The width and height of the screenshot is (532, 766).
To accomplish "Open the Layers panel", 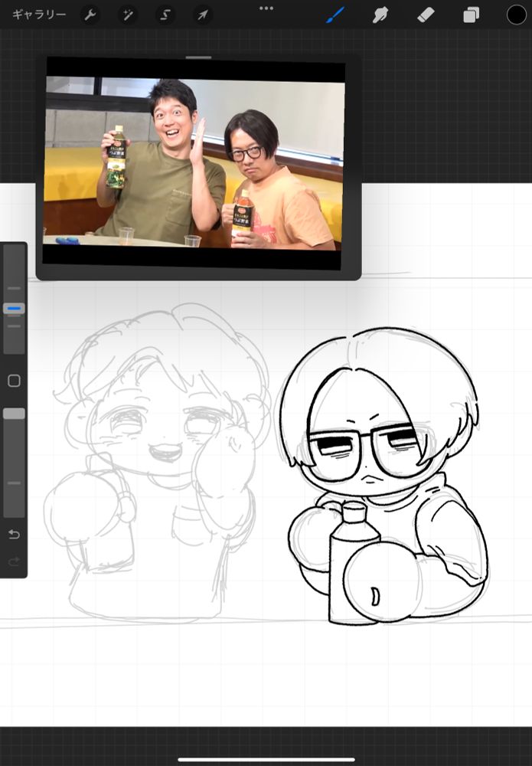I will 471,15.
